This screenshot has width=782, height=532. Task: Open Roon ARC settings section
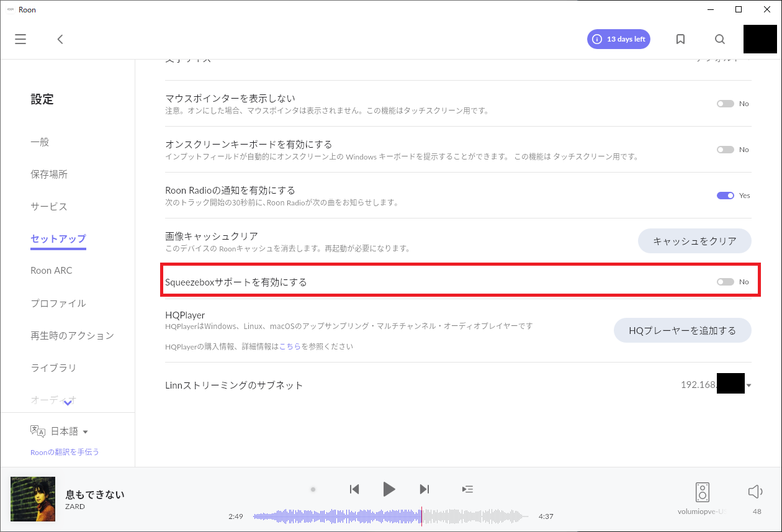click(52, 271)
